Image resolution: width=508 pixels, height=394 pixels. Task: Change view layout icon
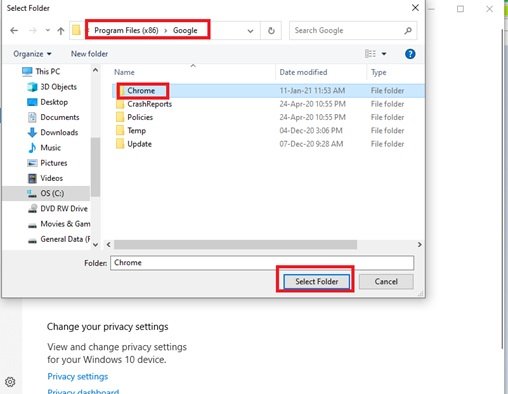coord(370,54)
